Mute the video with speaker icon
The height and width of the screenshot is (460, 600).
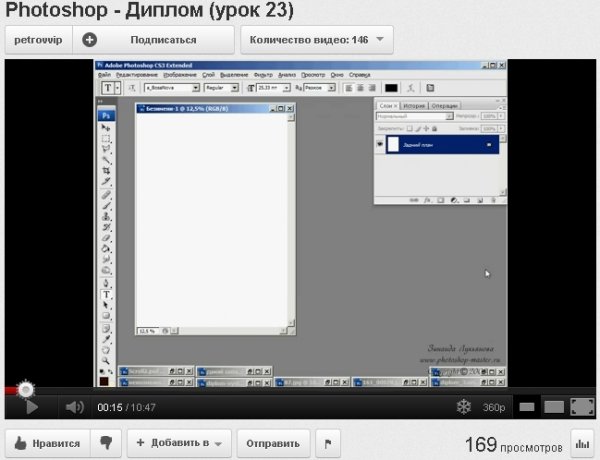coord(75,407)
